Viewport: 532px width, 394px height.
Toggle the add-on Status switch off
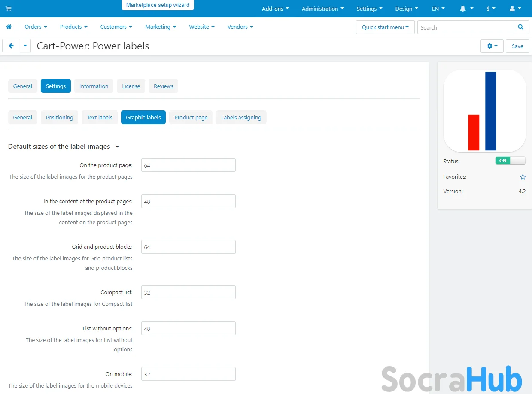coord(510,161)
